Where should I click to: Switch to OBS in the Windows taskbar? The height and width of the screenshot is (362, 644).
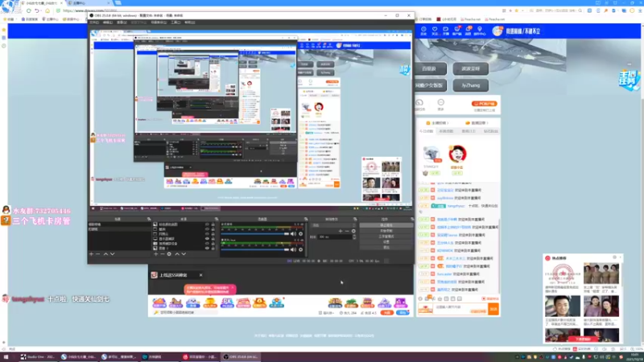point(240,357)
